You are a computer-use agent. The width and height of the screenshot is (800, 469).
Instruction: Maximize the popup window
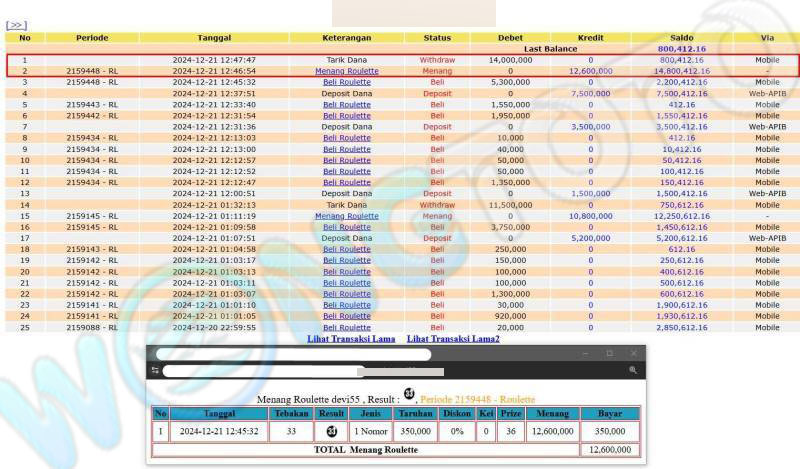point(609,354)
